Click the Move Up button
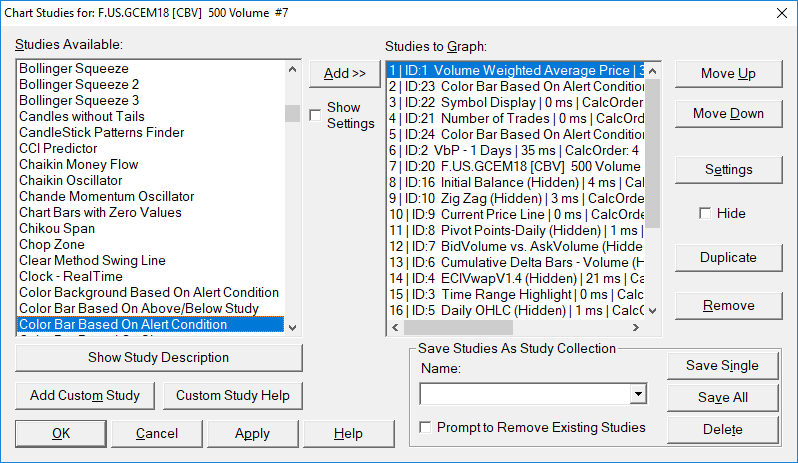 [728, 73]
